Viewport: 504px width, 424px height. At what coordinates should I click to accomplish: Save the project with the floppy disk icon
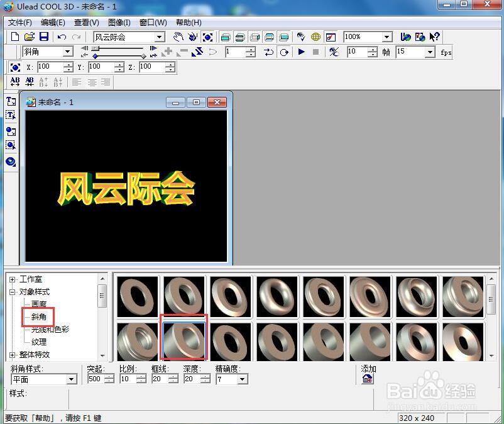[44, 36]
